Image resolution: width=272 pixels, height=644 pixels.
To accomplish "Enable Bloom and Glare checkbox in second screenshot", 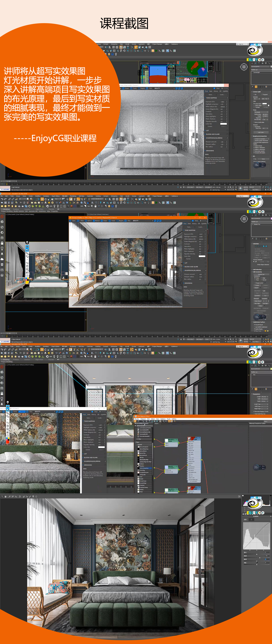I will pyautogui.click(x=206, y=267).
